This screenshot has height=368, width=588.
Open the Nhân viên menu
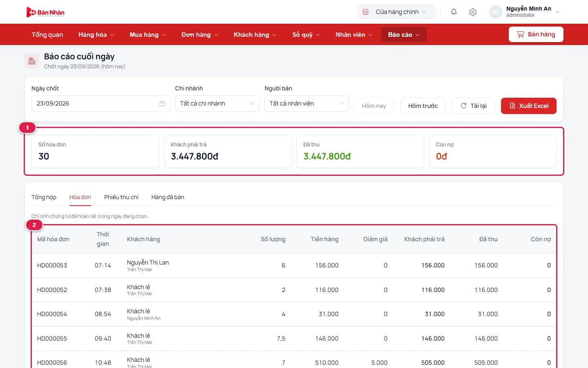click(354, 35)
